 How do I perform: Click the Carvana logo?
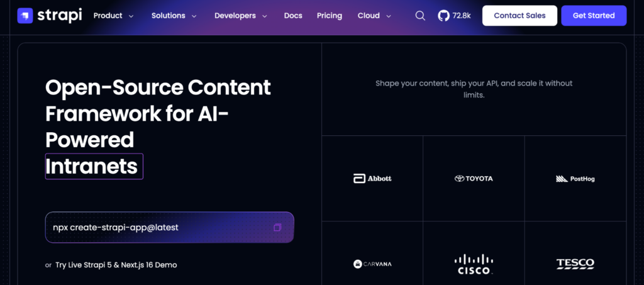[372, 264]
